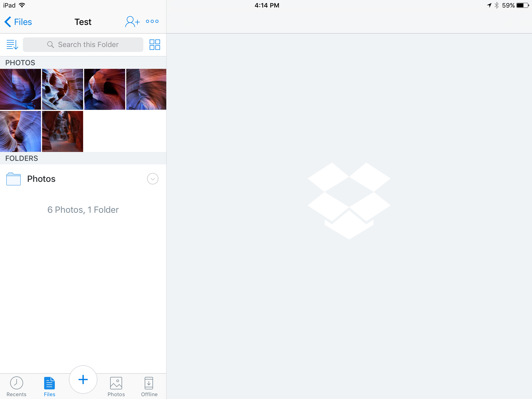Image resolution: width=532 pixels, height=399 pixels.
Task: Open the sixth dark red canyon corridor photo
Action: pyautogui.click(x=63, y=131)
